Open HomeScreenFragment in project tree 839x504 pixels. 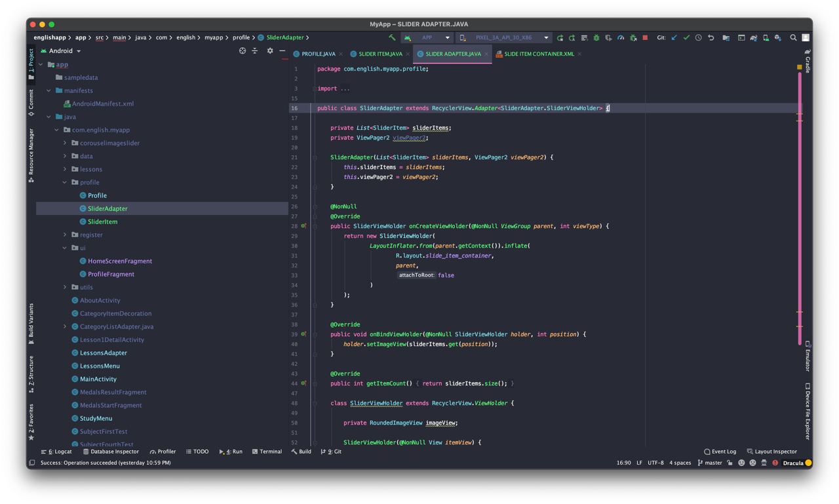[x=120, y=261]
